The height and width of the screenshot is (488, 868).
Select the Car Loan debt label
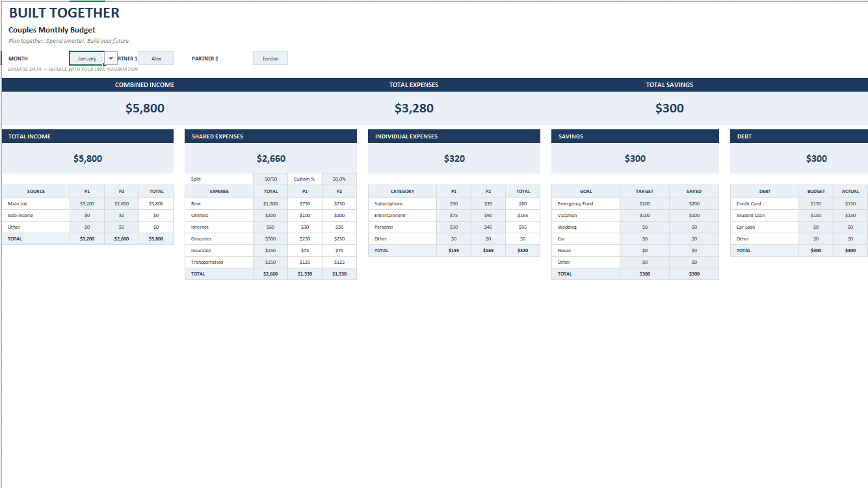(x=765, y=227)
